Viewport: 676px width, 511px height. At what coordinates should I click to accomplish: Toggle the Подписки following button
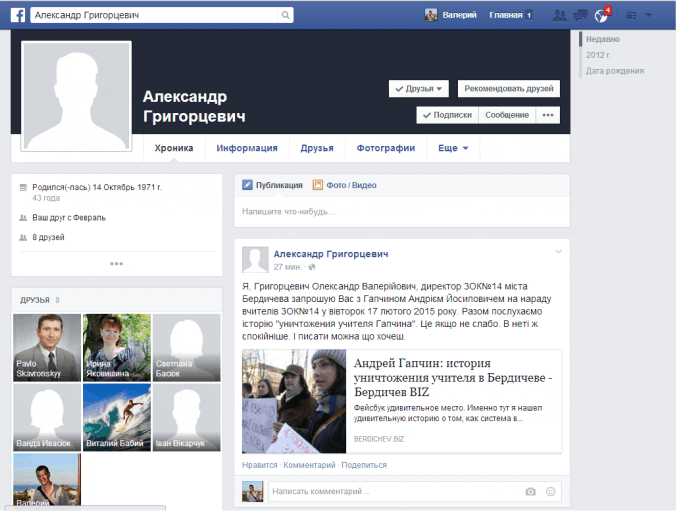tap(447, 115)
